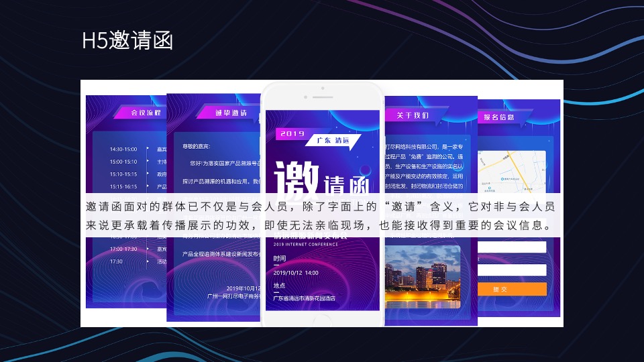Open the map thumbnail on 报名信息 page
644x362 pixels.
[512, 172]
